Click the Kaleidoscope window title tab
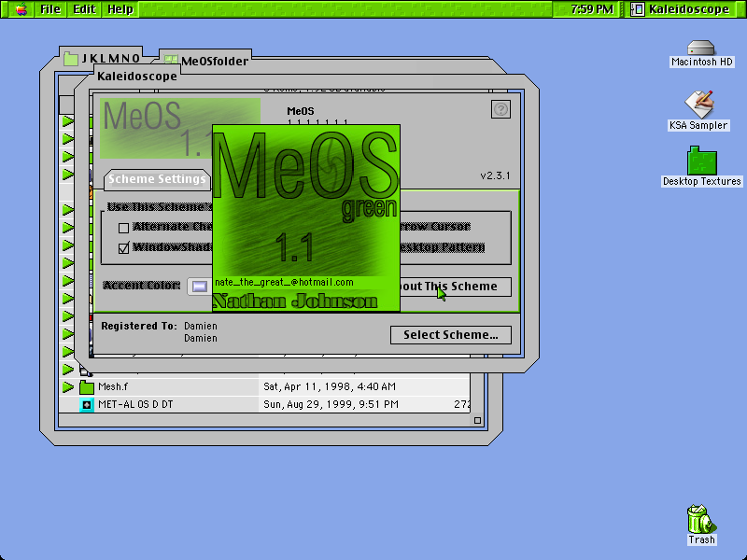 [x=136, y=77]
